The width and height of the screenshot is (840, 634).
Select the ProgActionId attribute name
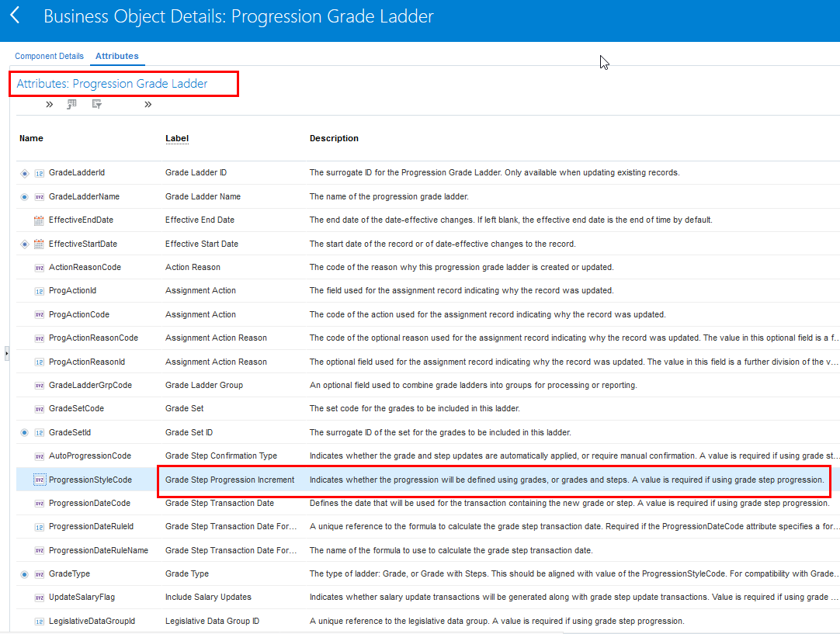click(x=72, y=290)
